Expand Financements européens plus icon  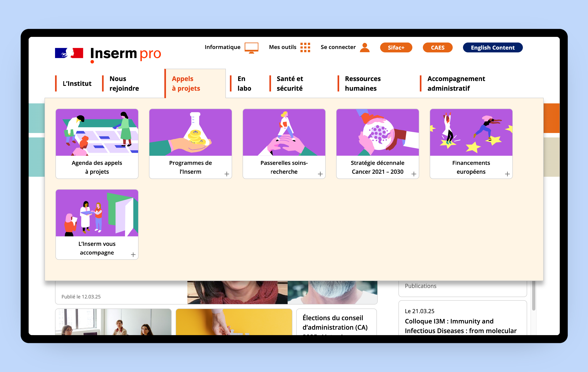507,174
